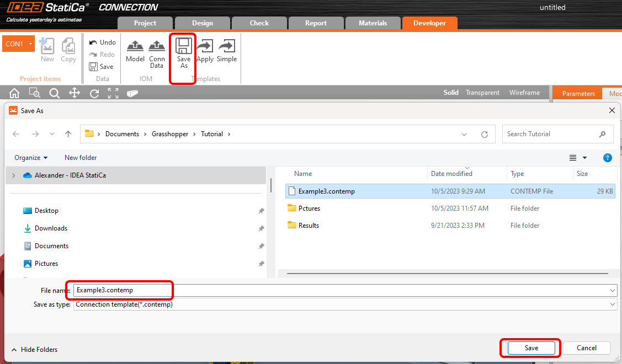Open the Check tab
Screen dimensions: 622x364
tap(259, 23)
